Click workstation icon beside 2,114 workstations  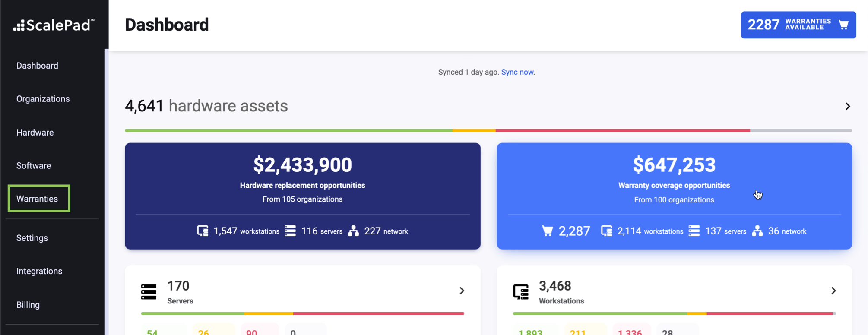(606, 231)
